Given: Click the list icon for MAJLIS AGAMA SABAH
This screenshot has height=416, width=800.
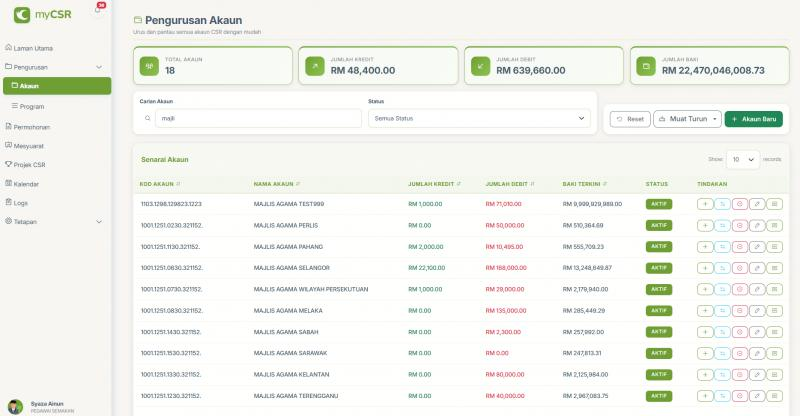Looking at the screenshot, I should click(x=775, y=332).
